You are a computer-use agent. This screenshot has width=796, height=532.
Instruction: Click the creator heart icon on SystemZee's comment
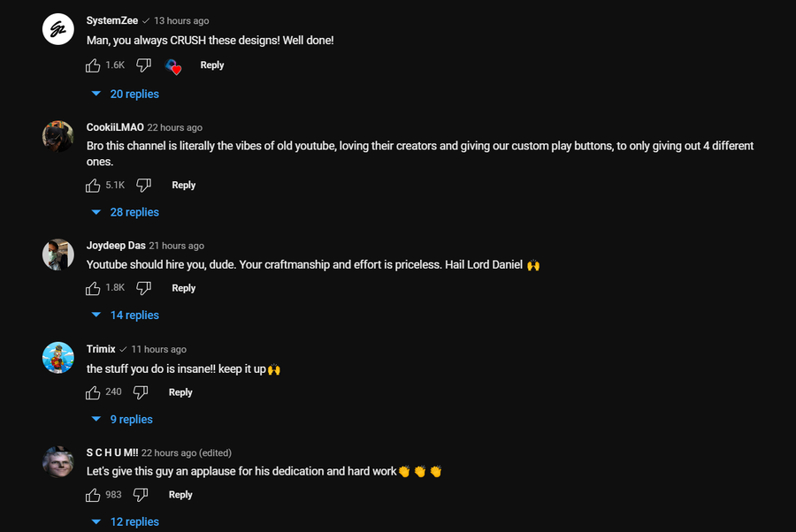pos(173,66)
